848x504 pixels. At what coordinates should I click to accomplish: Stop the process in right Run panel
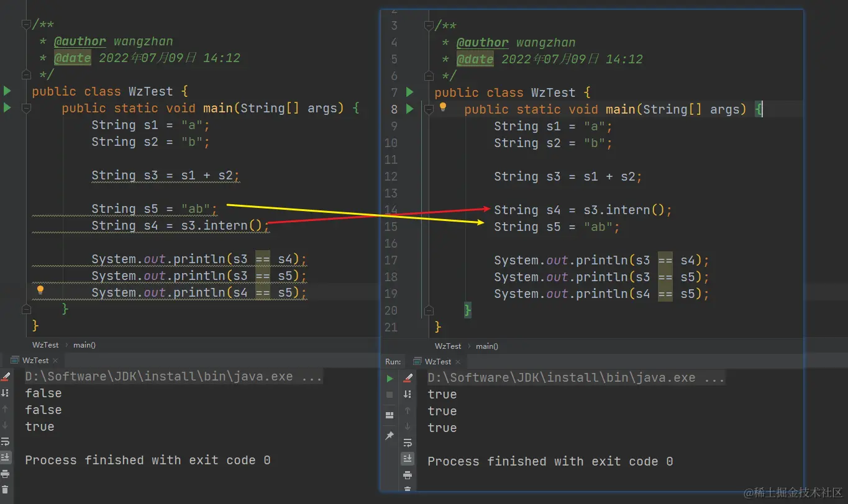point(390,395)
